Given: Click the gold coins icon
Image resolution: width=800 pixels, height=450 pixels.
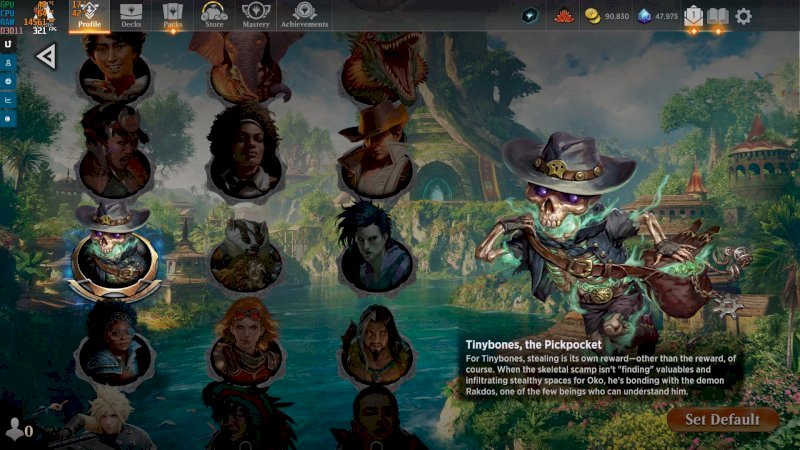Looking at the screenshot, I should point(592,16).
